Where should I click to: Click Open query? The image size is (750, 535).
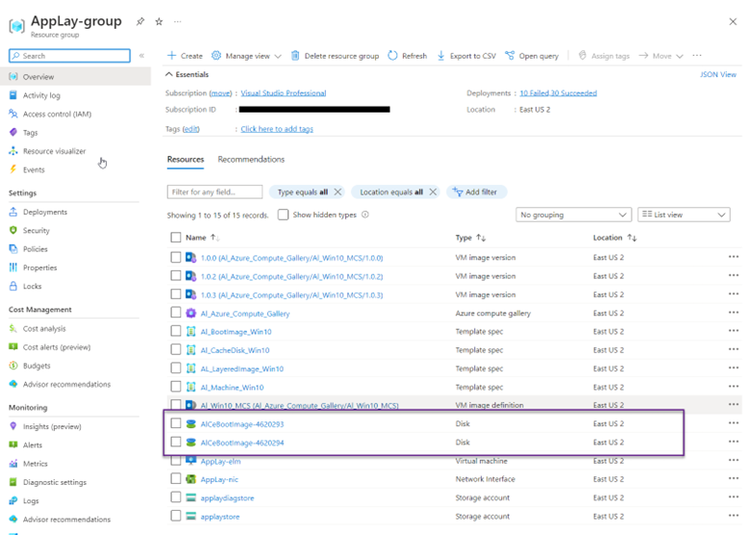[532, 55]
